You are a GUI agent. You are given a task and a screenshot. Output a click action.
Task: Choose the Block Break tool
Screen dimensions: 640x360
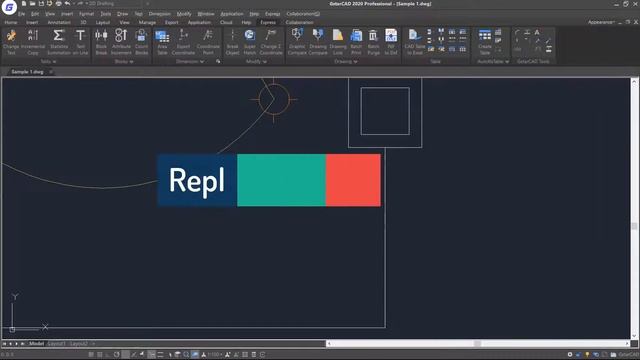coord(101,42)
